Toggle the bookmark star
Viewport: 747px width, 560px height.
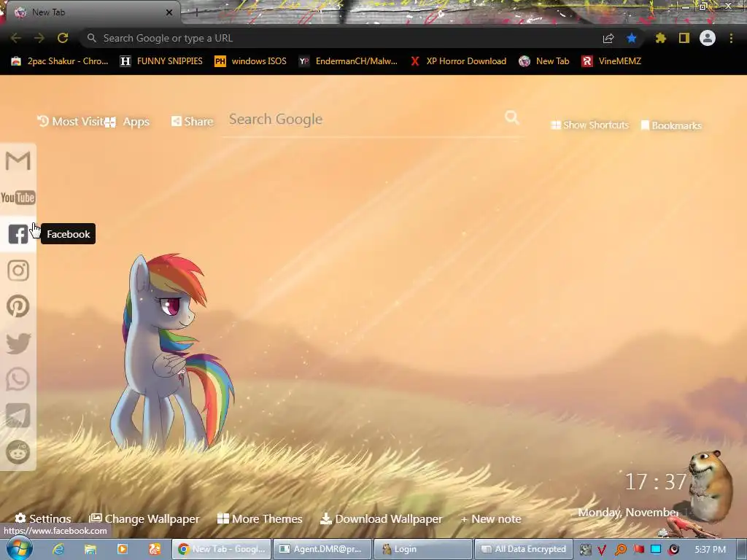pyautogui.click(x=631, y=38)
